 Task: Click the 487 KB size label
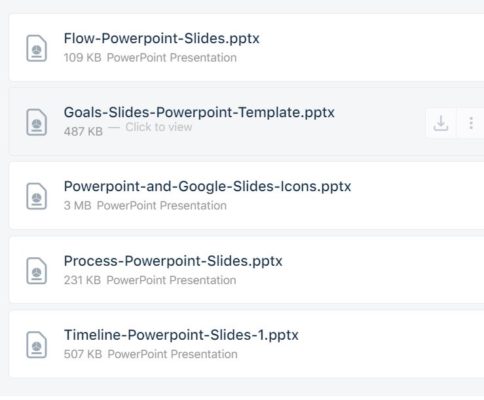[83, 132]
